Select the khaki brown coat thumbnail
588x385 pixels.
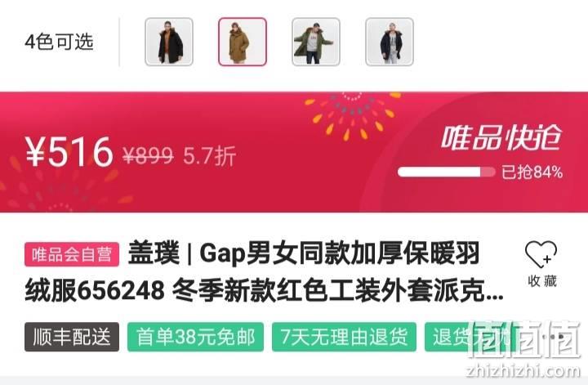click(x=243, y=42)
